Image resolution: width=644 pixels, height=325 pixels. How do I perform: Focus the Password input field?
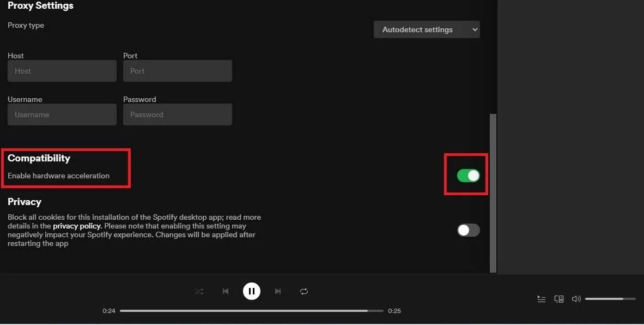[178, 114]
